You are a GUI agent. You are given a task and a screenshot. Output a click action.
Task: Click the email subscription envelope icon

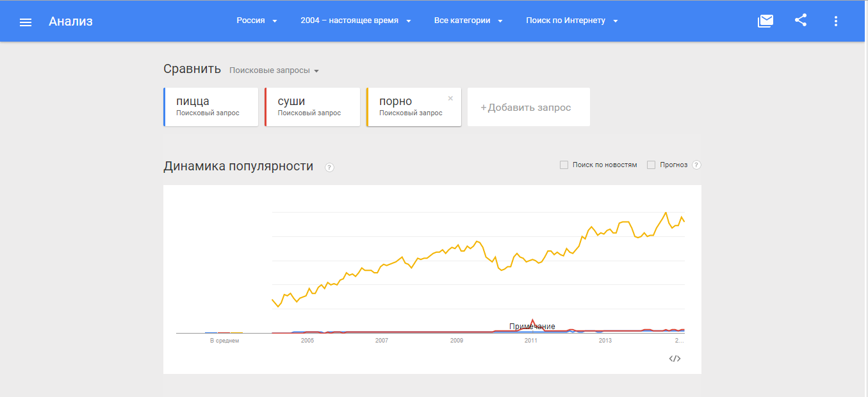[766, 21]
